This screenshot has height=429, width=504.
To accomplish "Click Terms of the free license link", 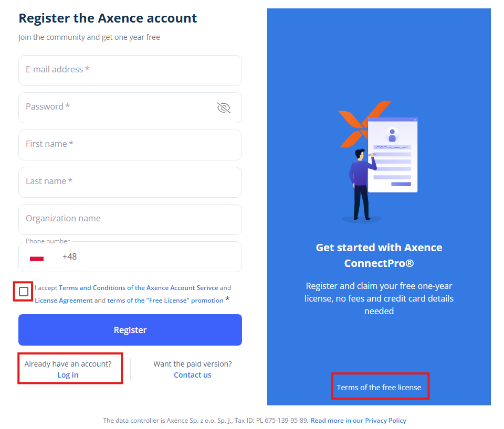I will coord(379,388).
